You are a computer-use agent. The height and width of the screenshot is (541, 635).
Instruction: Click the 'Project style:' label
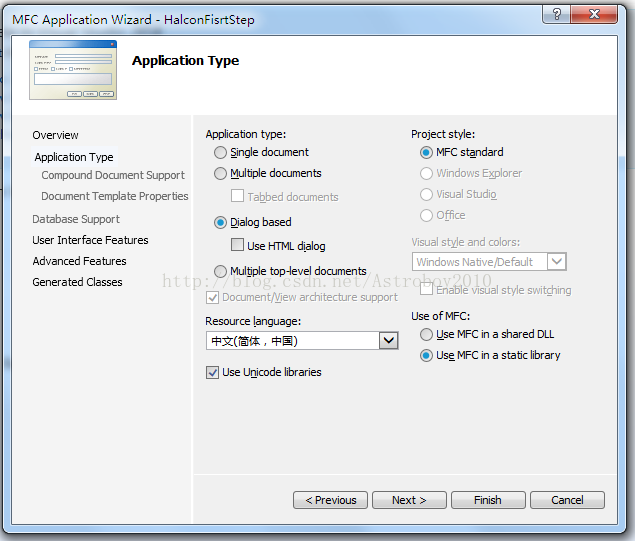coord(443,134)
